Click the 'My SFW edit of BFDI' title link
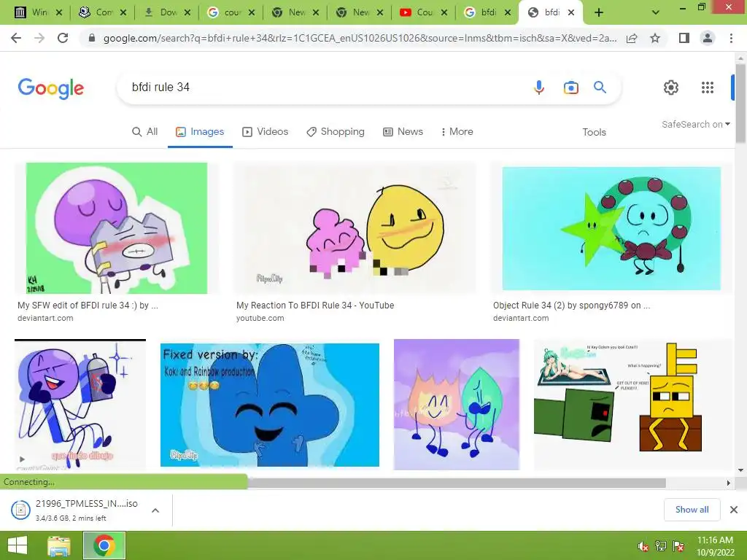 88,306
